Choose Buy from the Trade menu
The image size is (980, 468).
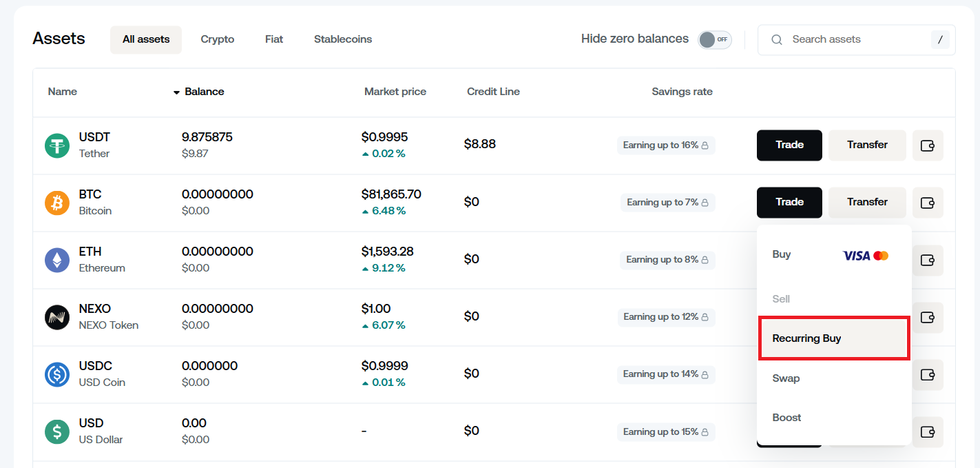834,254
